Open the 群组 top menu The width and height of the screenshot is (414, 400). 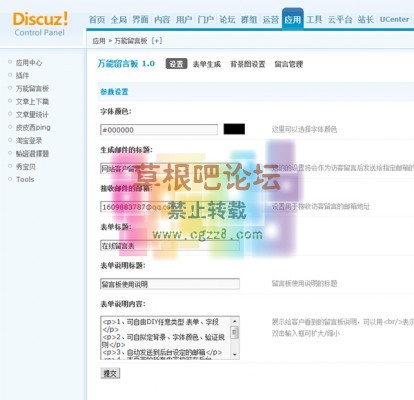(249, 20)
